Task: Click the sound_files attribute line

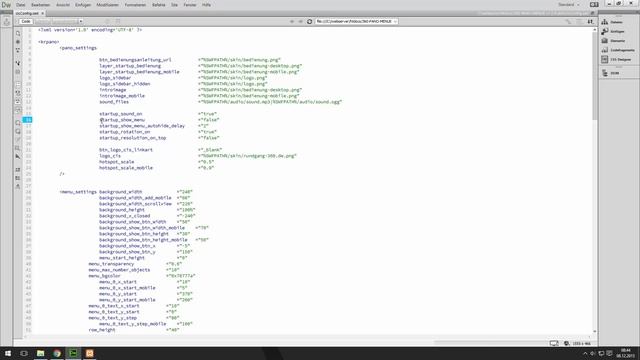Action: 220,102
